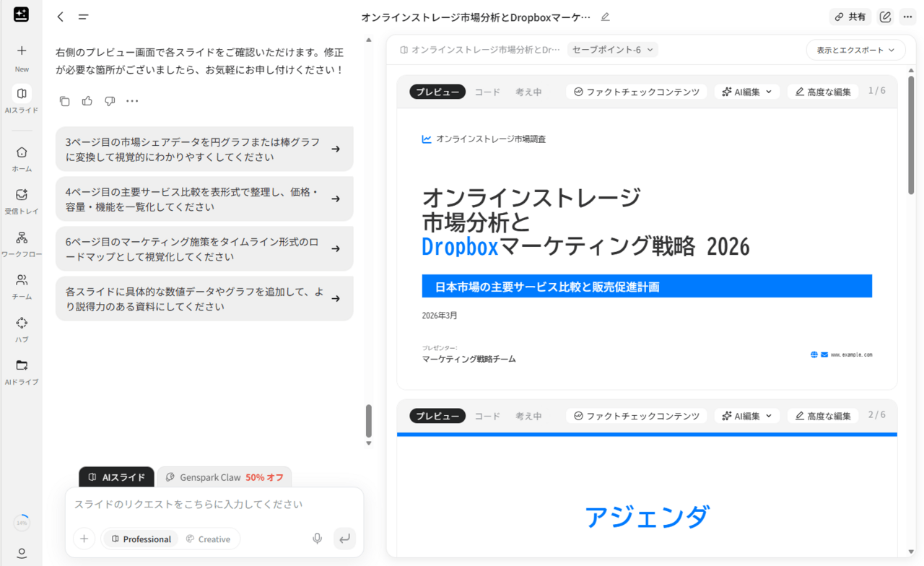This screenshot has height=566, width=924.
Task: Click ファクトチェックコンテンツ on slide 1
Action: (636, 92)
